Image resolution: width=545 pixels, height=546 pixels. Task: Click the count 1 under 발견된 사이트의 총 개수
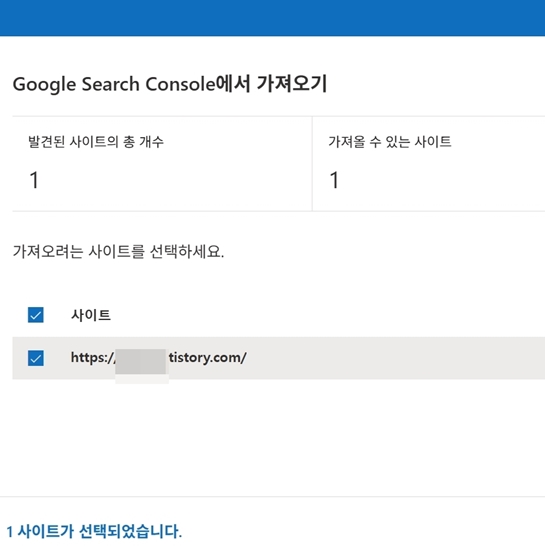point(34,180)
